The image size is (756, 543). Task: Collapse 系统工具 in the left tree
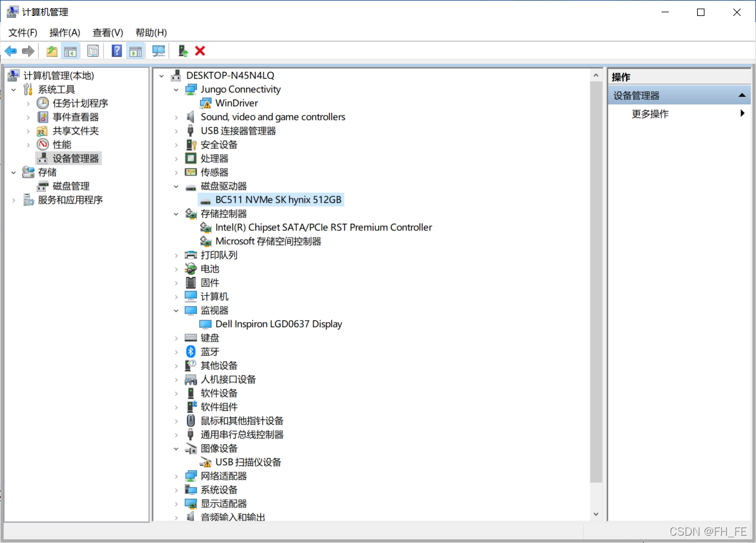pos(13,90)
